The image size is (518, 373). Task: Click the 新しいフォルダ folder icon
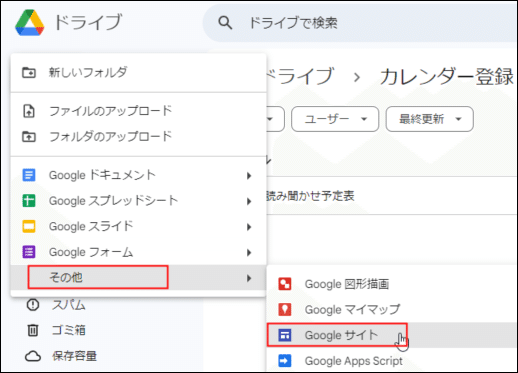(29, 72)
